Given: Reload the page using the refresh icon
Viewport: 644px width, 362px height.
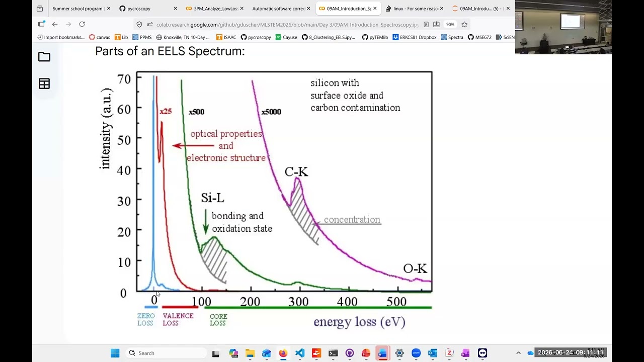Looking at the screenshot, I should point(82,24).
